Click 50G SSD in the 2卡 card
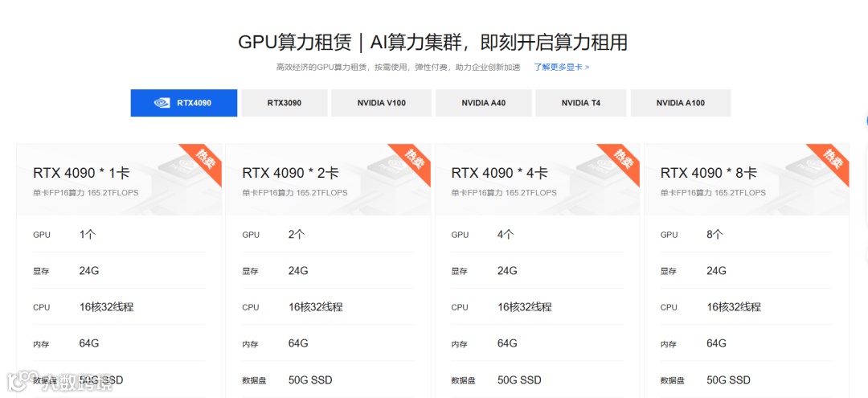 310,380
